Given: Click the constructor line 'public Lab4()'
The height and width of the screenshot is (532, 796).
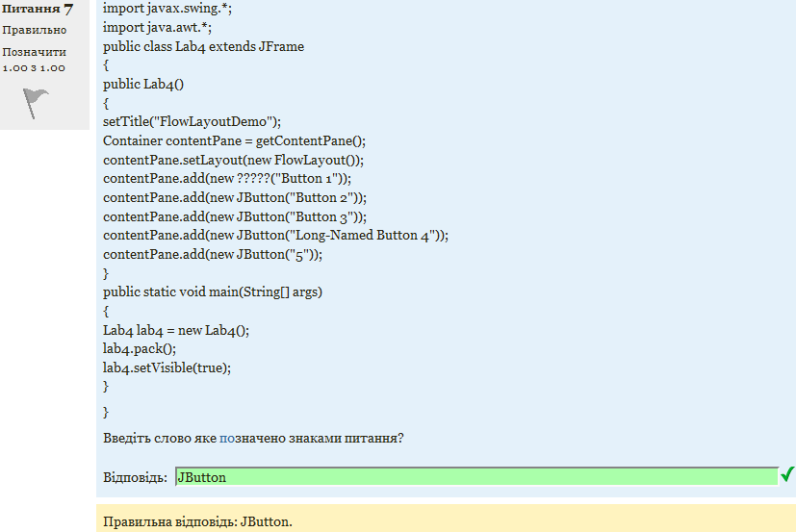Looking at the screenshot, I should coord(143,85).
